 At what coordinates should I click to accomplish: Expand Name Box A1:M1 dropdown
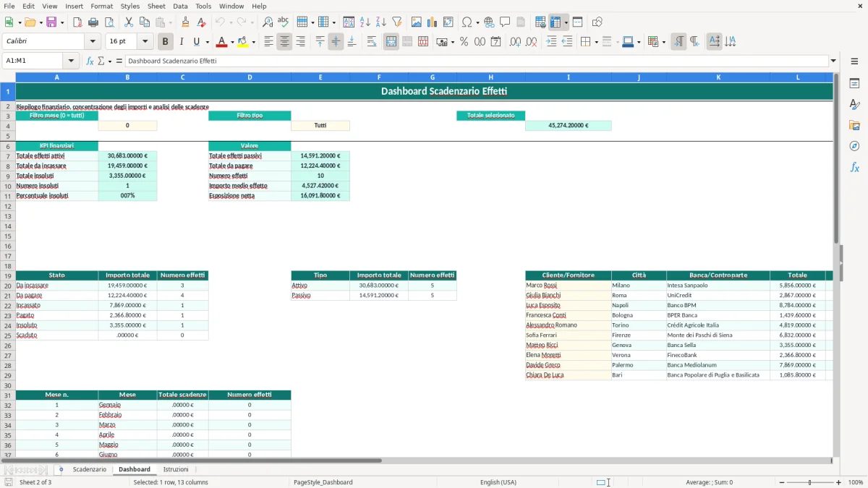[71, 61]
